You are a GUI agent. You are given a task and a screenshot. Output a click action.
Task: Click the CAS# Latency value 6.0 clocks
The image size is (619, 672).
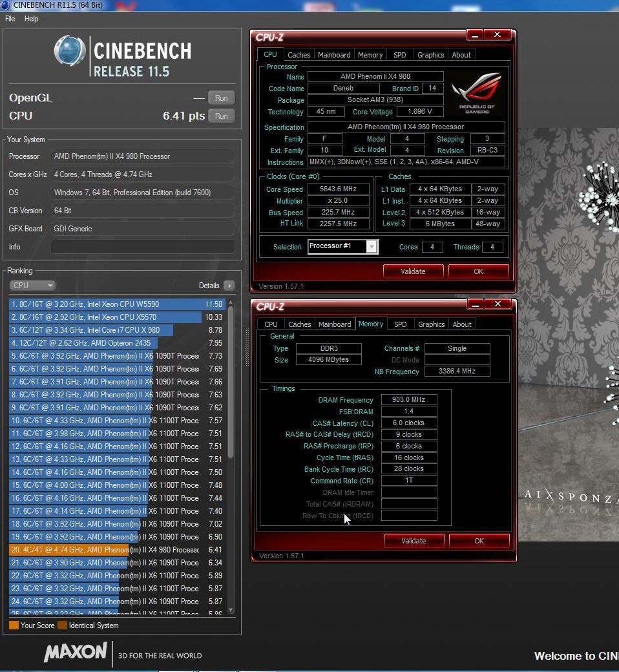click(x=409, y=423)
